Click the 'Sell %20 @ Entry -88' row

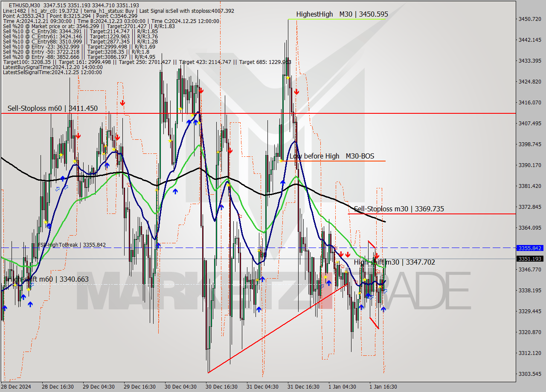coord(79,57)
